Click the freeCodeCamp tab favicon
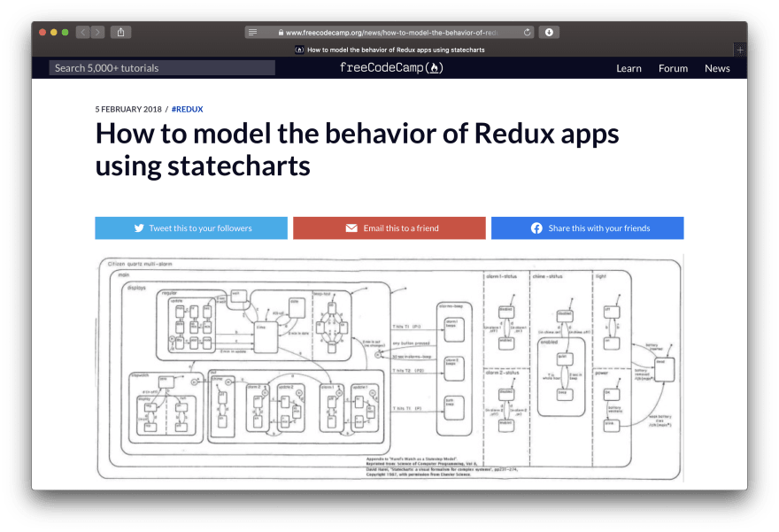779x532 pixels. [299, 50]
